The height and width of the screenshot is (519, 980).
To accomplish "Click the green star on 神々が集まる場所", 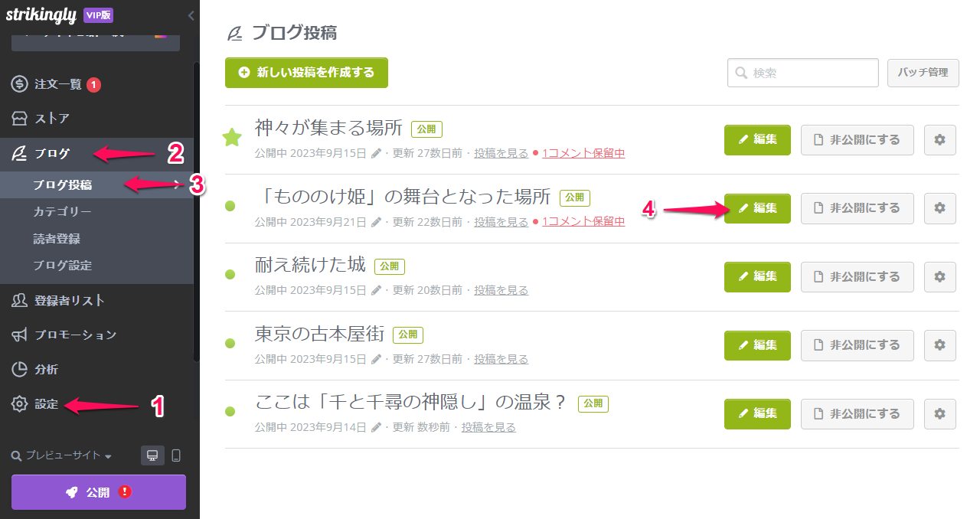I will (231, 138).
